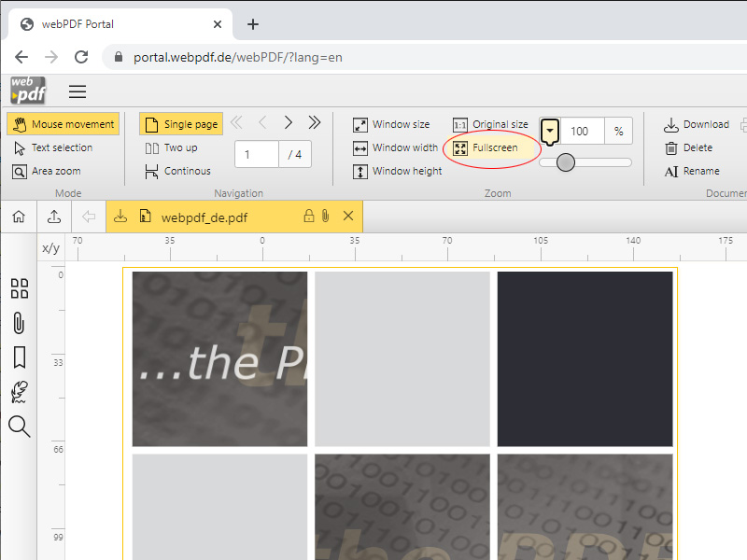
Task: Fit page to Window size
Action: click(x=391, y=125)
